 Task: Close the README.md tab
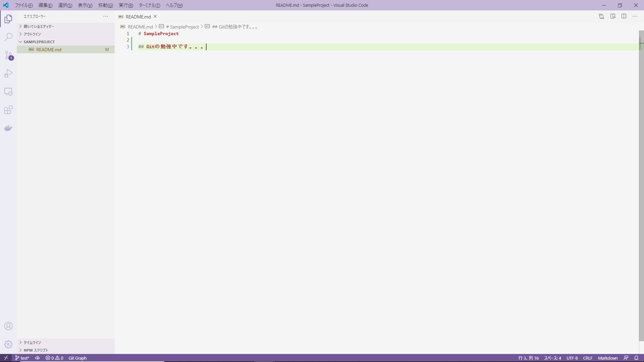[x=155, y=16]
